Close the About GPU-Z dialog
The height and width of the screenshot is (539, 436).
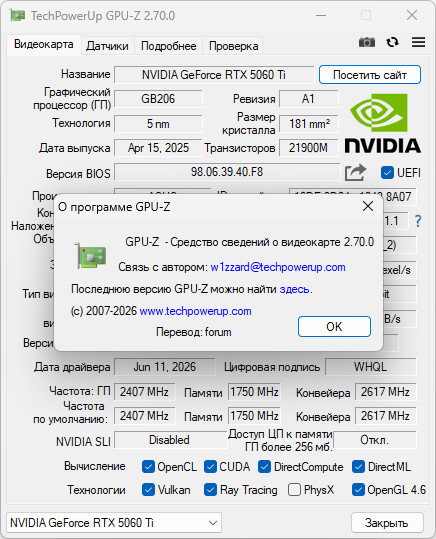coord(368,207)
